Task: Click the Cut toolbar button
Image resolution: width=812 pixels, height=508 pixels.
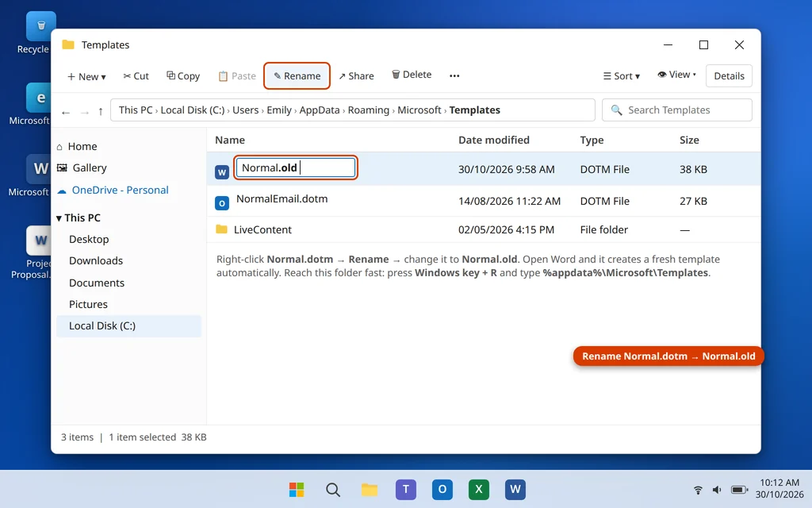Action: point(136,75)
